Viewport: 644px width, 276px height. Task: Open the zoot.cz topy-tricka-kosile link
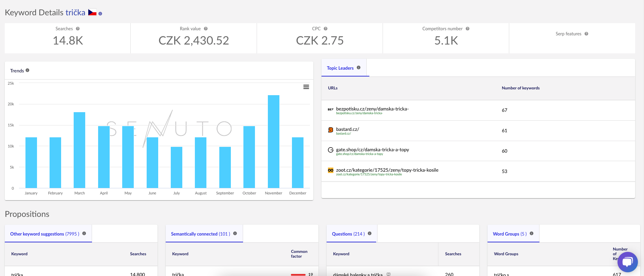pyautogui.click(x=387, y=170)
